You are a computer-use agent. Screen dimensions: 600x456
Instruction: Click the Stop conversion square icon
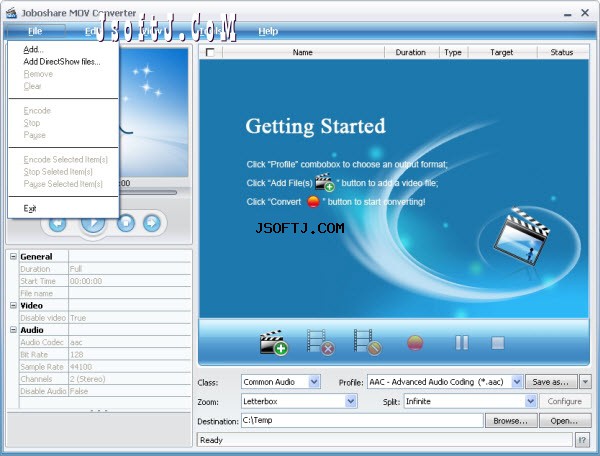click(498, 343)
